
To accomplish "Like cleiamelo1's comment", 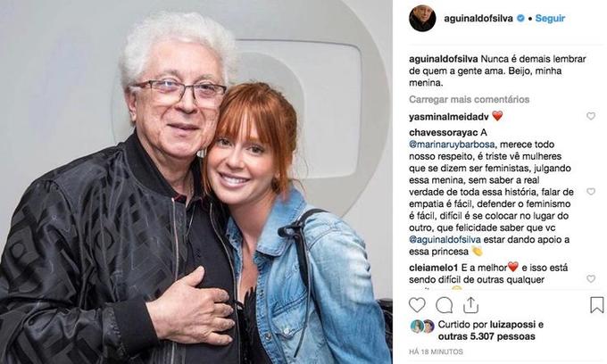I will (x=591, y=278).
